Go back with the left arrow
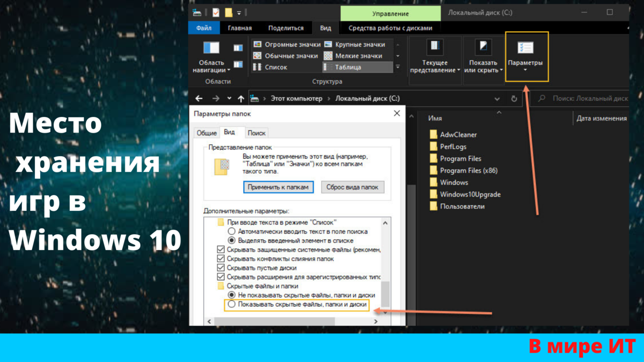This screenshot has width=644, height=362. [199, 99]
